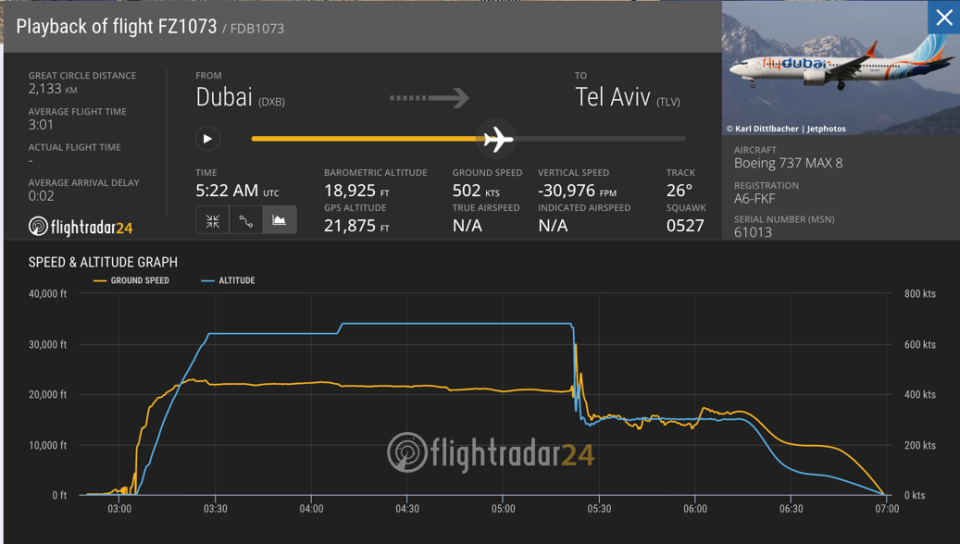Image resolution: width=960 pixels, height=544 pixels.
Task: Click the collapse arrows icon
Action: (212, 220)
